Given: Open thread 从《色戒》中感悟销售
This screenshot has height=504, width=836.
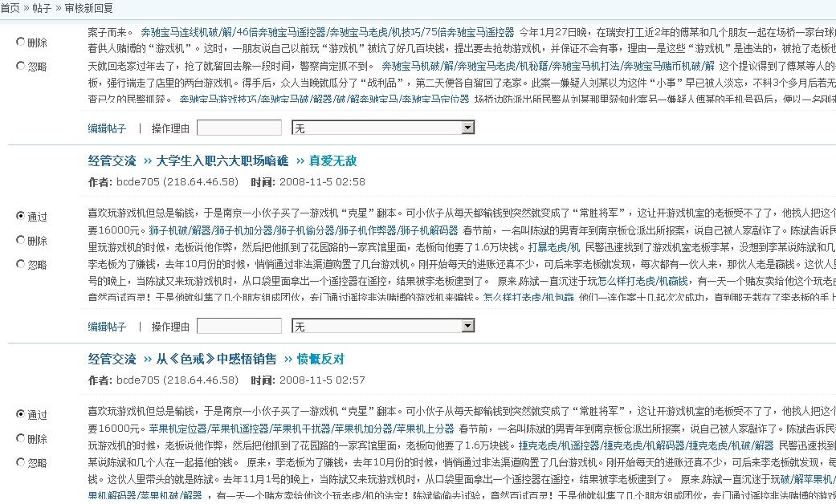Looking at the screenshot, I should tap(216, 359).
